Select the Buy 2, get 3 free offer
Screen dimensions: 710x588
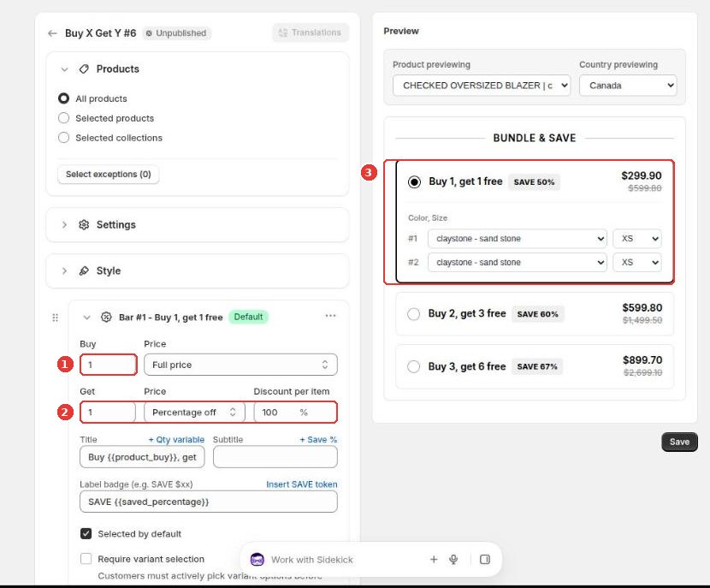point(413,314)
